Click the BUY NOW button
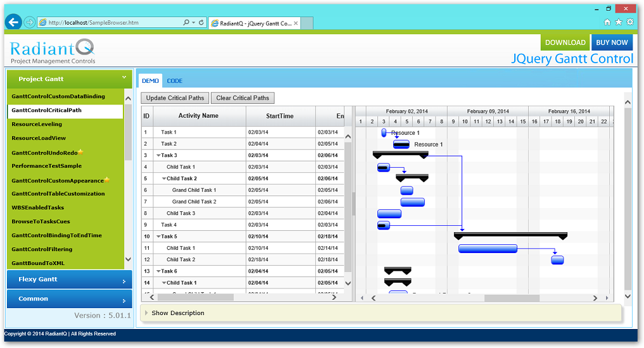The height and width of the screenshot is (348, 644). pos(612,42)
